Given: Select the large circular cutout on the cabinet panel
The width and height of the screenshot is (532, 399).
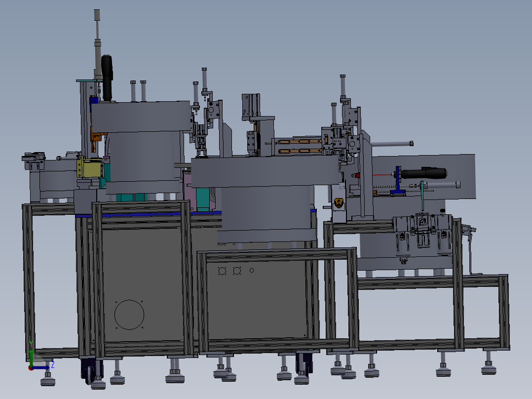Looking at the screenshot, I should [129, 315].
